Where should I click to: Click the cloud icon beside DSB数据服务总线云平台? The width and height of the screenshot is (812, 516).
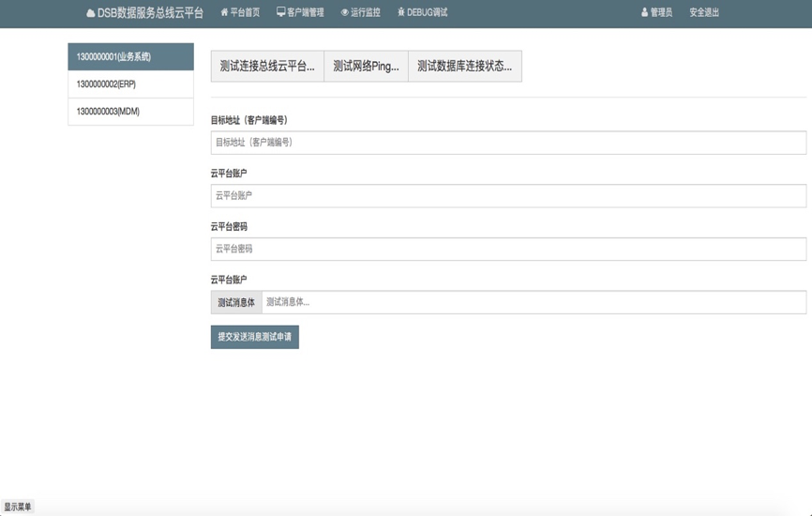91,13
